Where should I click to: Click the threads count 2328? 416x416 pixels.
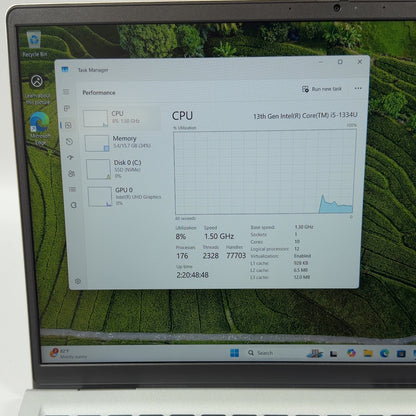click(x=211, y=256)
